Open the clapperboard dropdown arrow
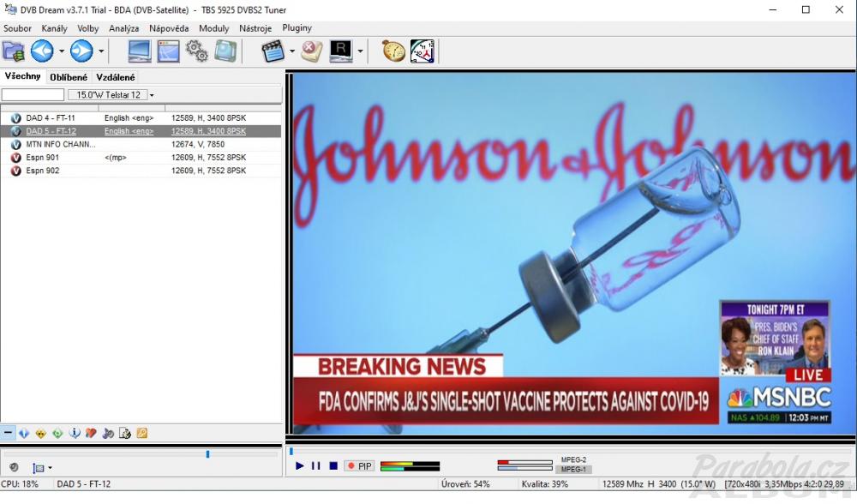 click(x=292, y=51)
